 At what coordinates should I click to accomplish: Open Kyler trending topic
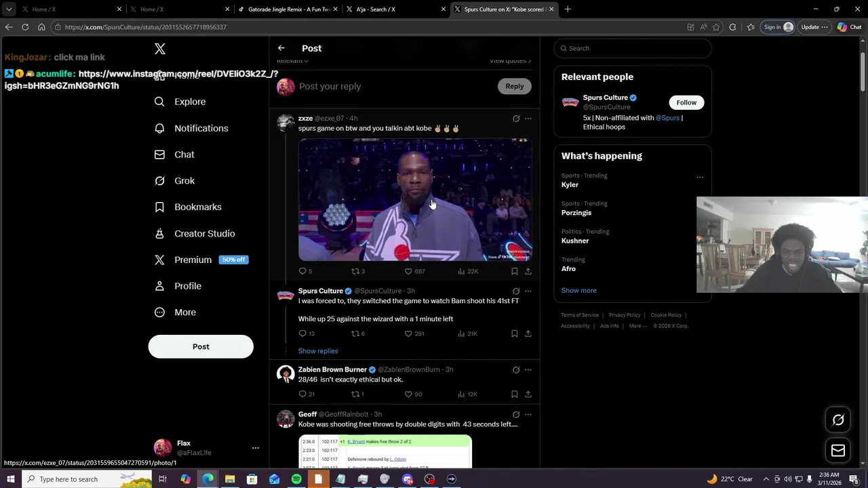(570, 185)
